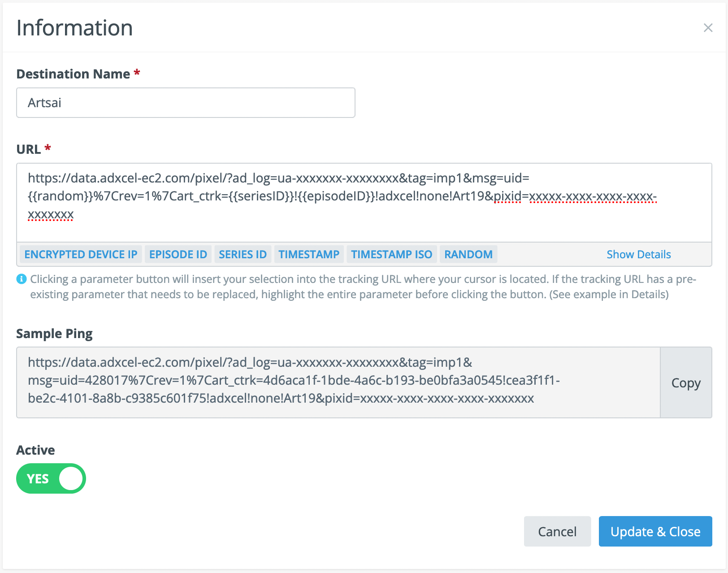Insert the TIMESTAMP ISO parameter

pos(391,254)
